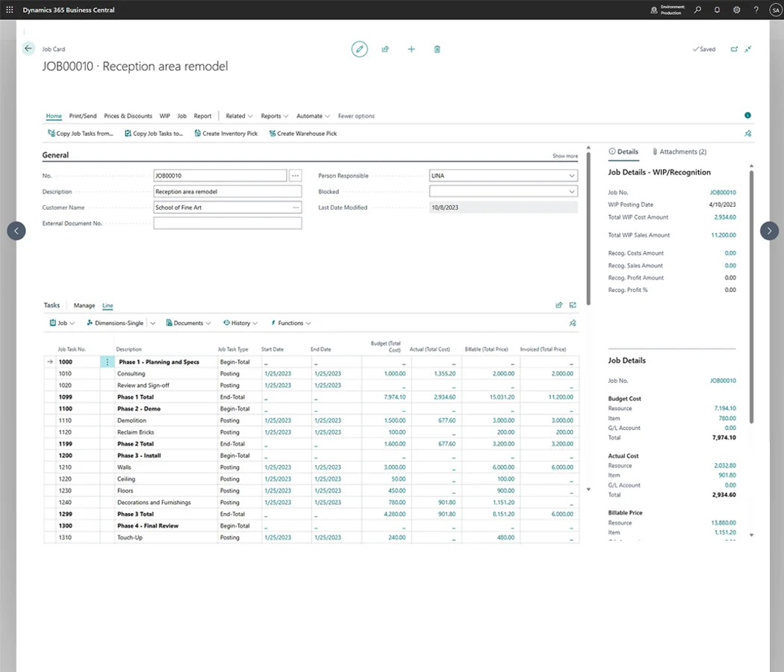
Task: Click the Description input field
Action: tap(228, 191)
